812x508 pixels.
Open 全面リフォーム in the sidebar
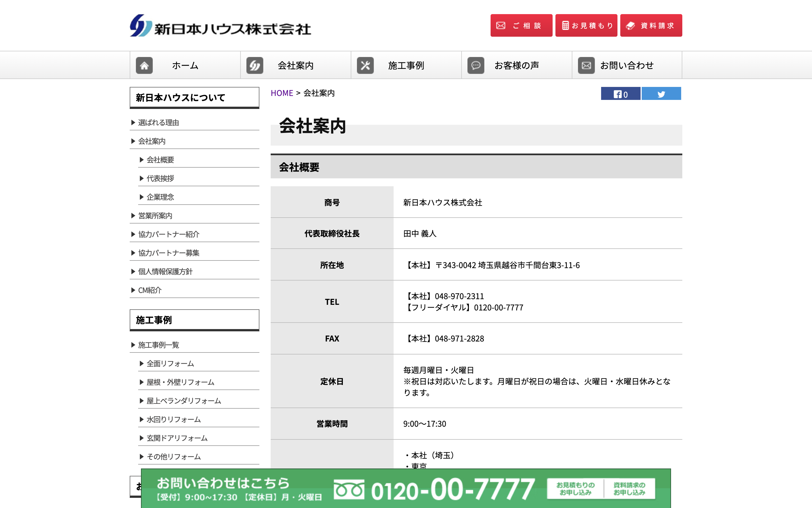click(x=170, y=364)
